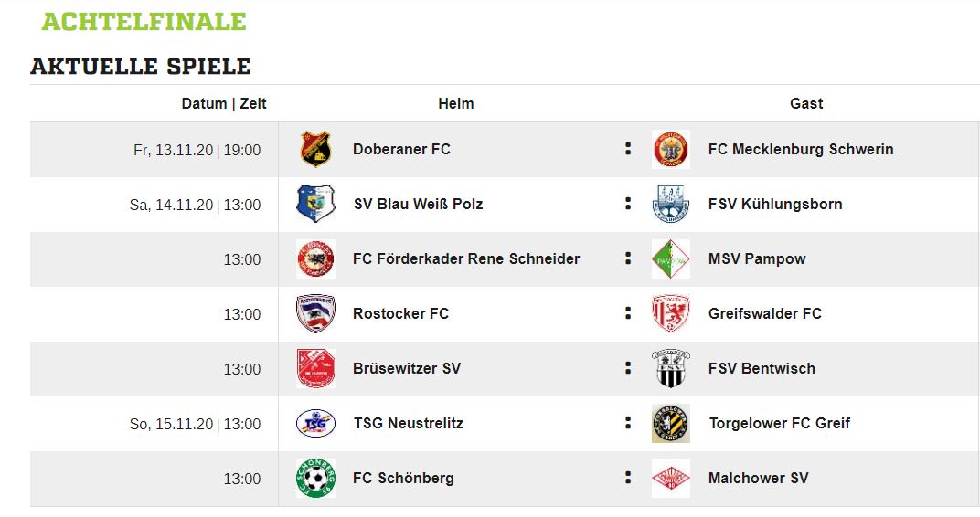Click the FSV Kühlungsborn club logo
Image resolution: width=980 pixels, height=517 pixels.
[x=671, y=204]
